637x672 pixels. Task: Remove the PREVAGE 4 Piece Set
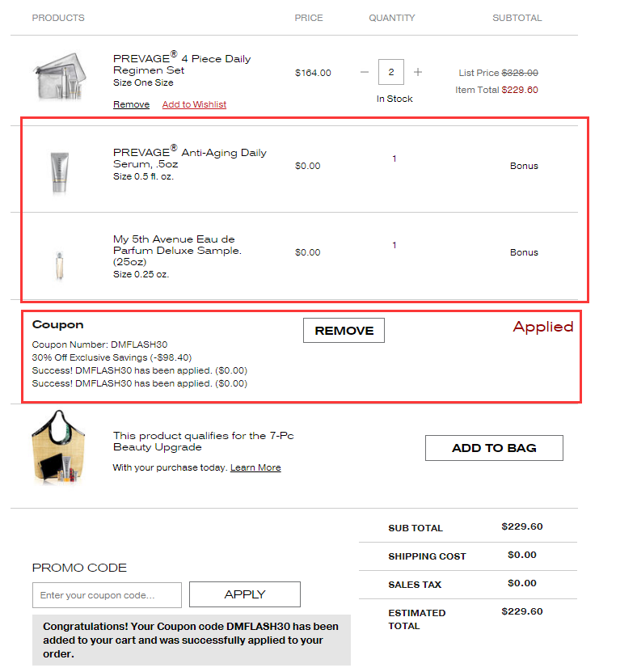[x=131, y=104]
